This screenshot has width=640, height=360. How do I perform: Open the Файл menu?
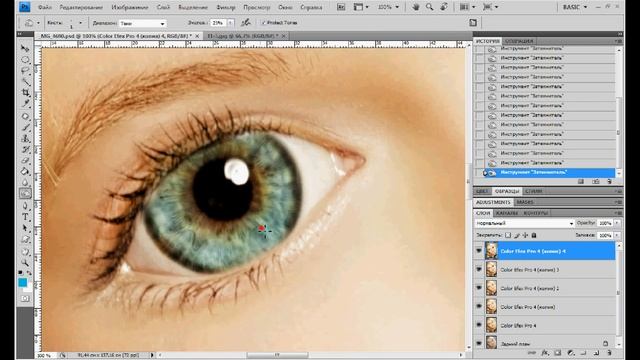click(44, 7)
